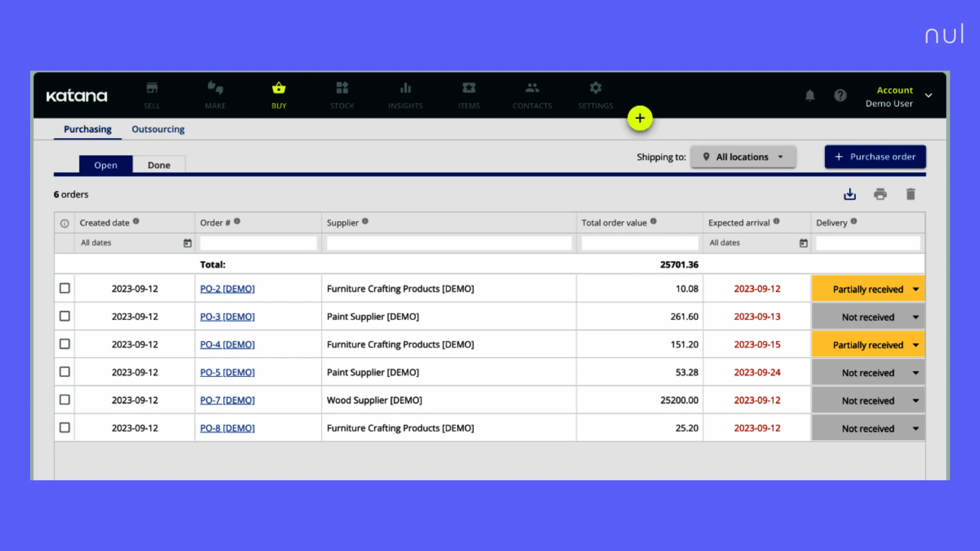Click the Total order value info icon

coord(654,221)
